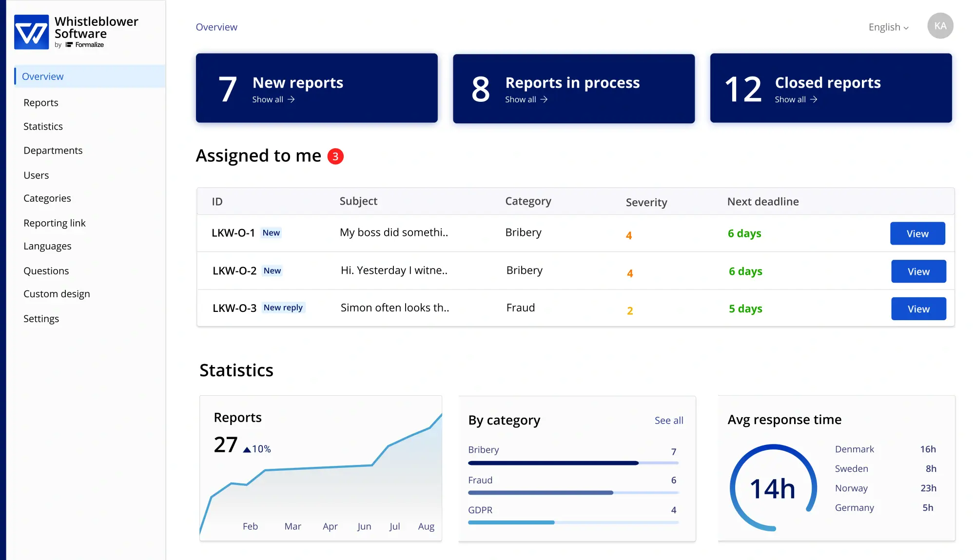Click the Whistleblower Software logo icon
The height and width of the screenshot is (560, 975).
(31, 32)
